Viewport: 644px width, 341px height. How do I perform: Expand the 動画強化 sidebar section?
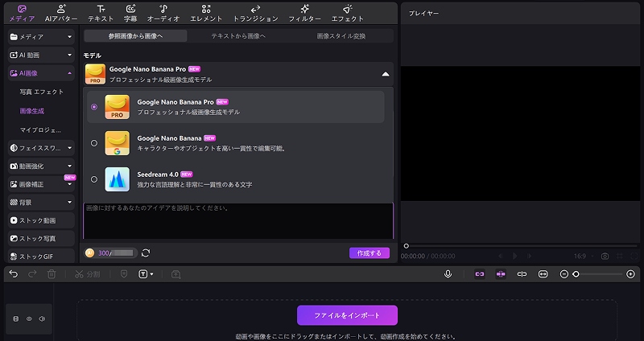[41, 166]
